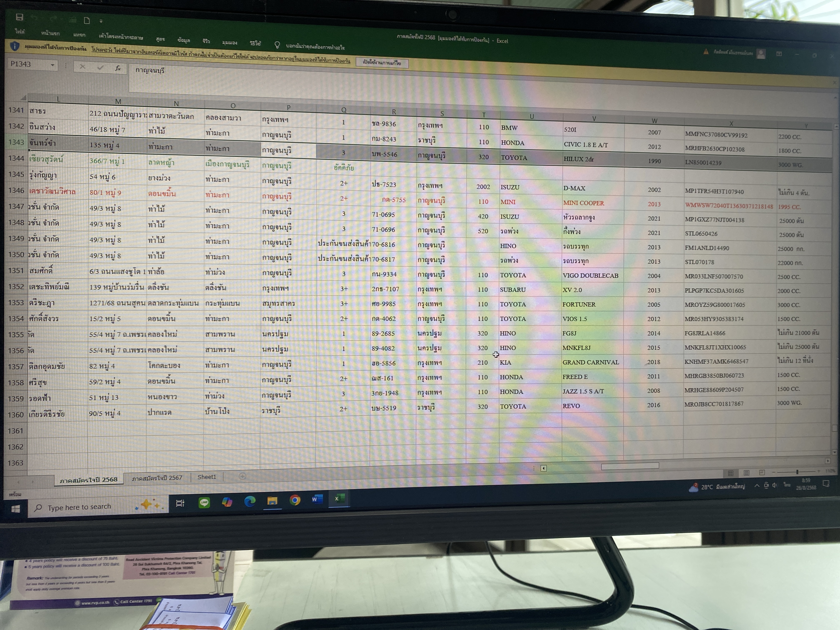Click cell containing VIGO DOUBLECAB
840x630 pixels.
pyautogui.click(x=592, y=276)
